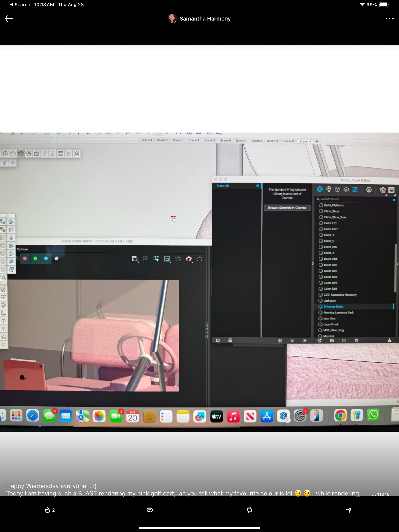Select the Scene 11 tab
The image size is (399, 532).
[305, 142]
